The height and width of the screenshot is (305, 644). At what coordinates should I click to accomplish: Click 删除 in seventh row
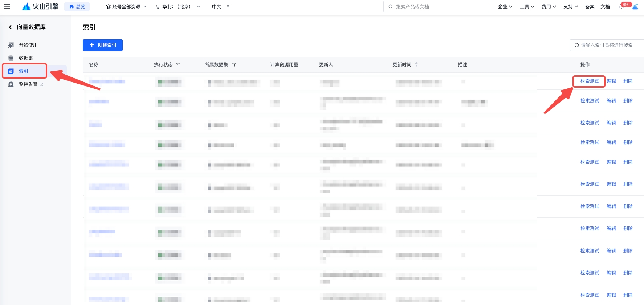[628, 206]
